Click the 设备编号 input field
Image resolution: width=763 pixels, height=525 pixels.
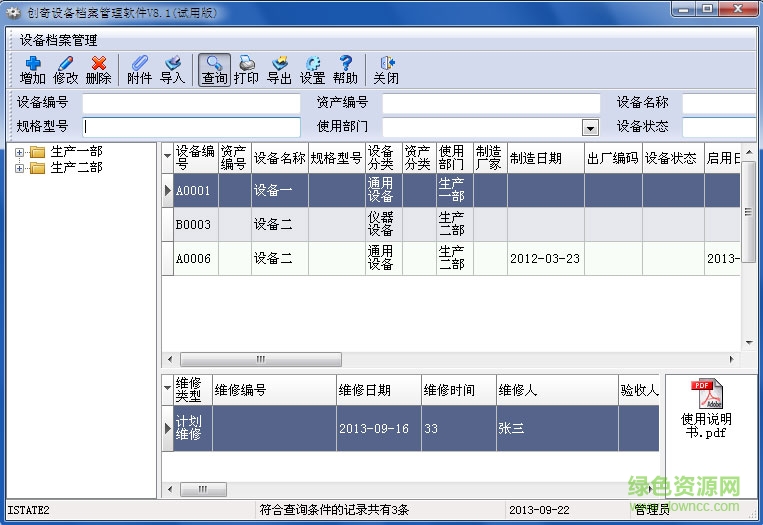tap(191, 103)
